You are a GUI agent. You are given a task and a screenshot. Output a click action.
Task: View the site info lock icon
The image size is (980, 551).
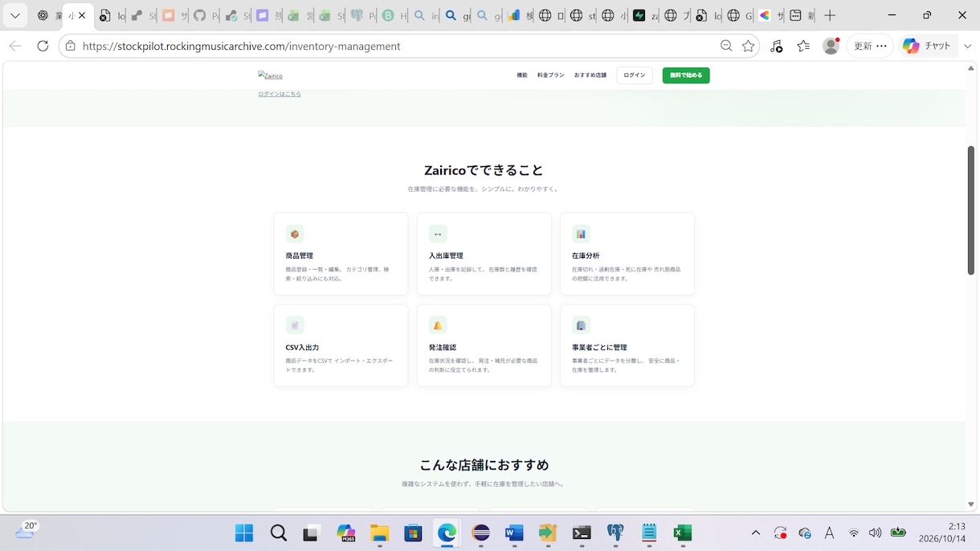click(x=71, y=46)
